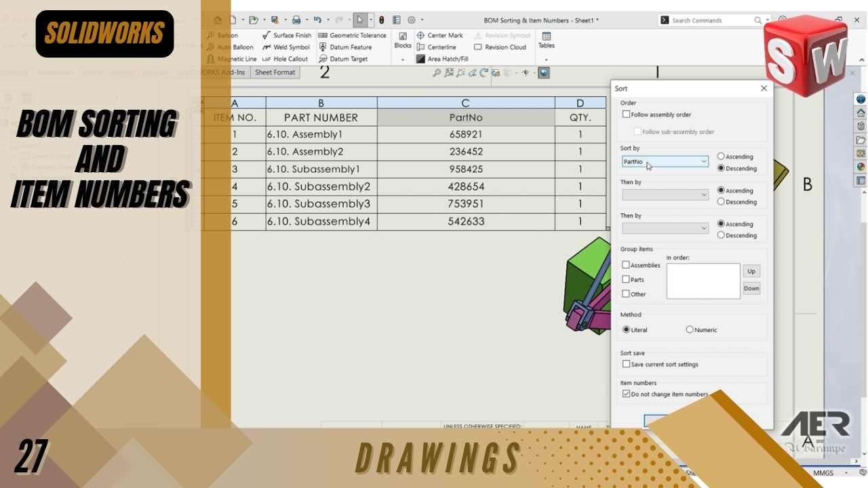Enable Follow assembly order checkbox
Image resolution: width=868 pixels, height=488 pixels.
[626, 115]
